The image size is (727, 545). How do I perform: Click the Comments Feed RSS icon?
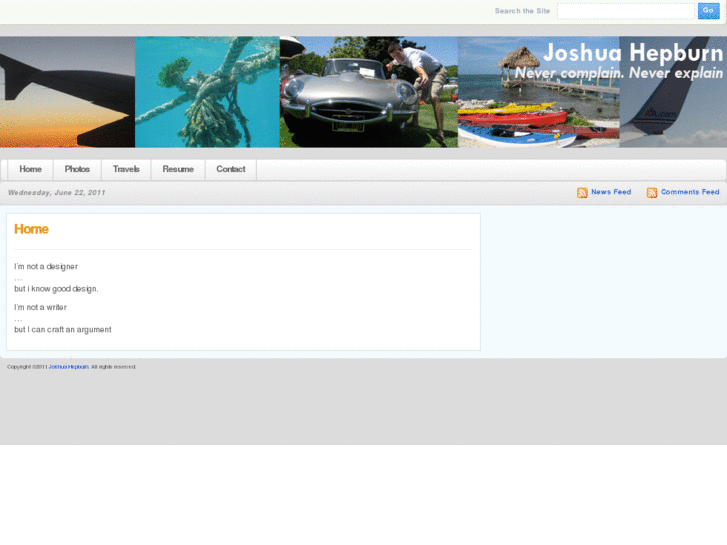tap(651, 192)
